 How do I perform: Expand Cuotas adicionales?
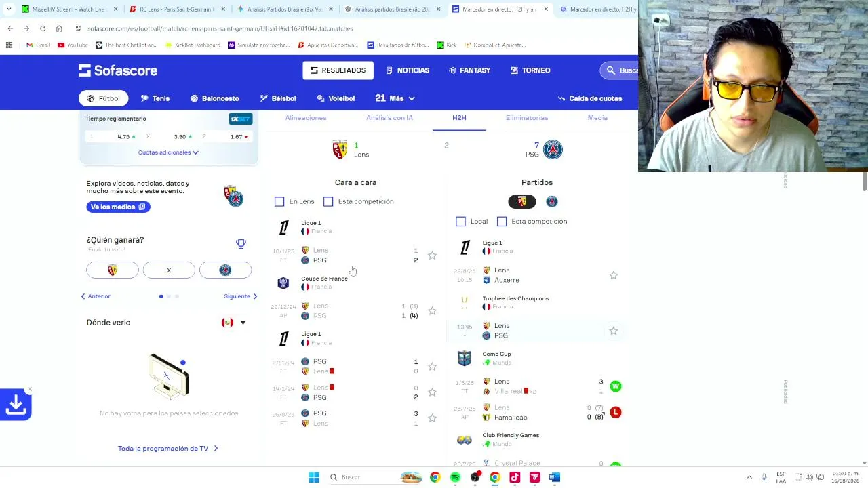pyautogui.click(x=168, y=152)
